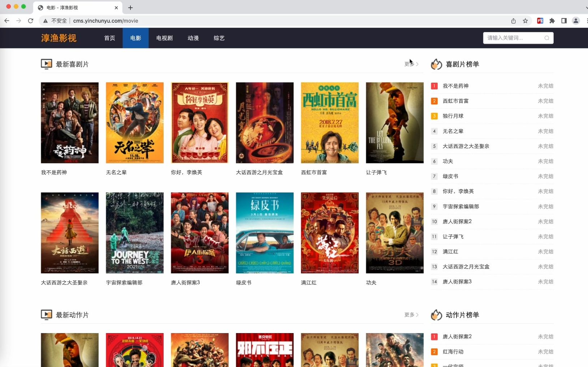The width and height of the screenshot is (588, 367).
Task: Open 你好，李焕英 poster
Action: (200, 123)
